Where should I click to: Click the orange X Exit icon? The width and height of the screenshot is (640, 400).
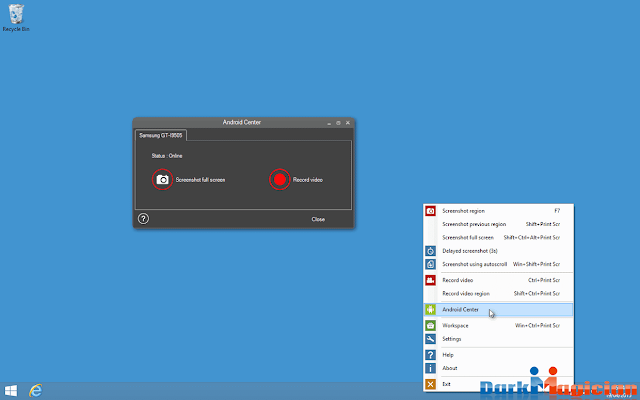pyautogui.click(x=430, y=384)
